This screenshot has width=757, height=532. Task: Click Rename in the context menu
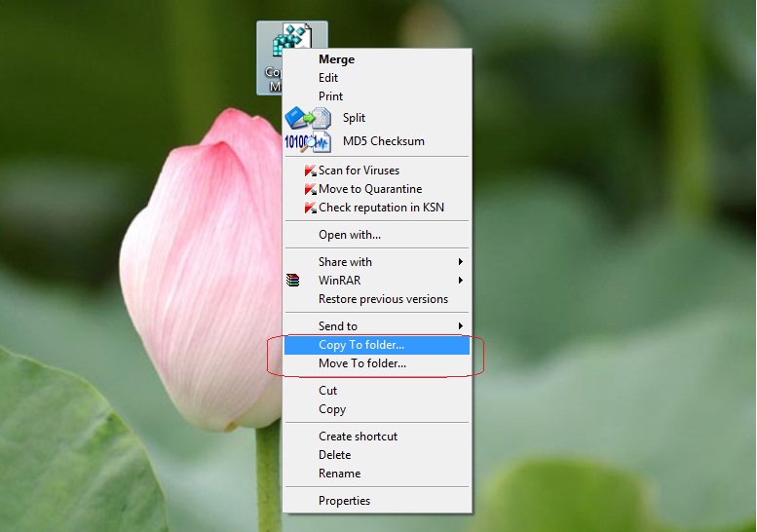coord(339,474)
